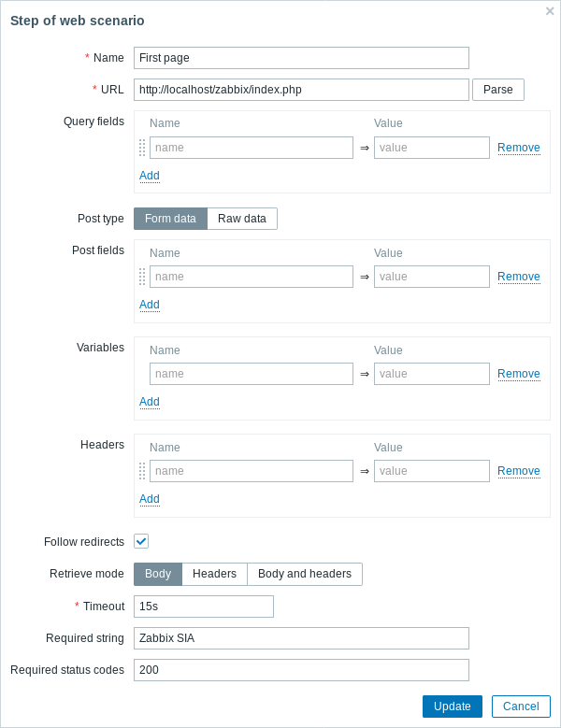Select Form data post type

[x=170, y=219]
